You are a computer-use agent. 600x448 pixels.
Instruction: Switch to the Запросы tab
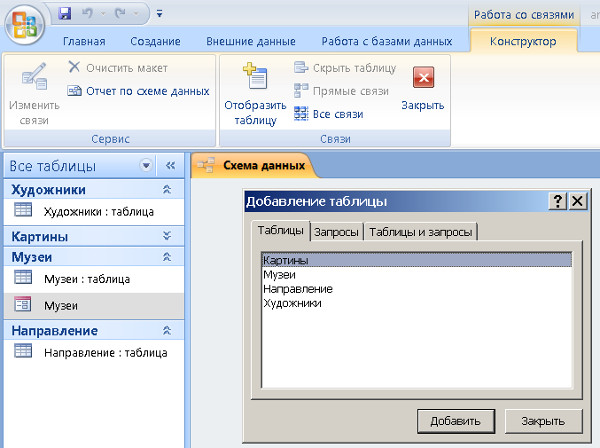coord(336,232)
